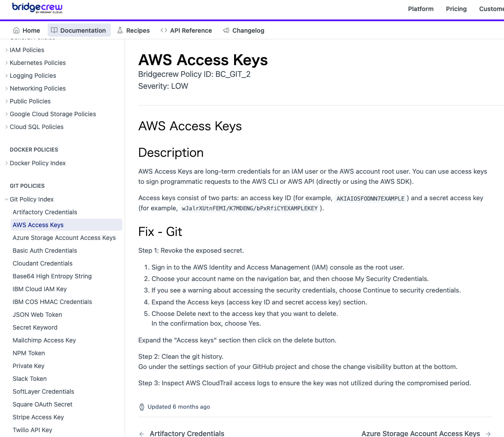
Task: Click the Fix - Git heading
Action: point(160,232)
